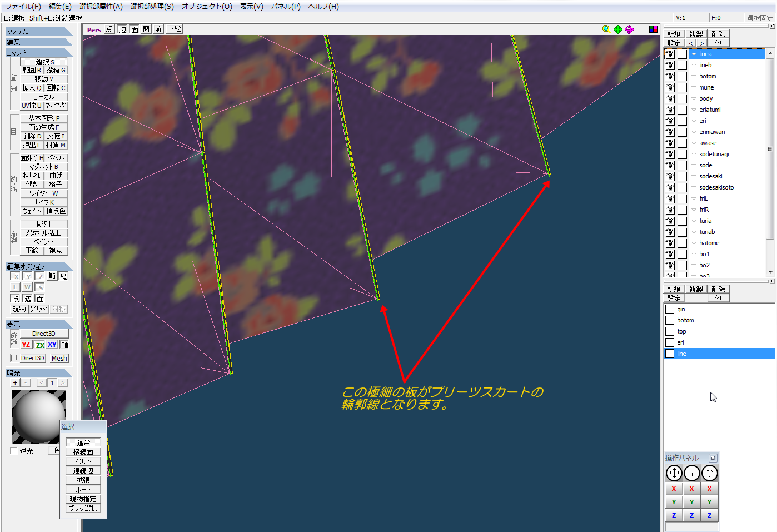This screenshot has width=777, height=532.
Task: Click the lighting direction sphere preview
Action: pyautogui.click(x=38, y=416)
